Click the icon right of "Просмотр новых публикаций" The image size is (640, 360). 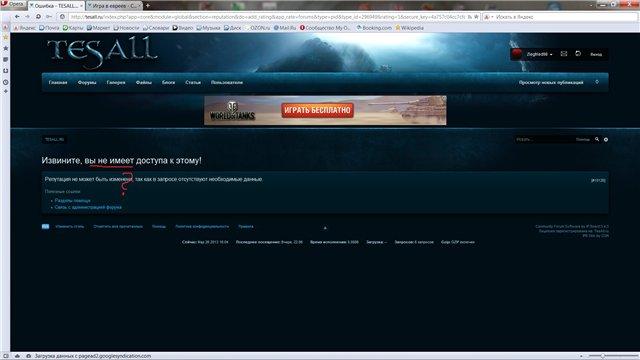pyautogui.click(x=597, y=82)
